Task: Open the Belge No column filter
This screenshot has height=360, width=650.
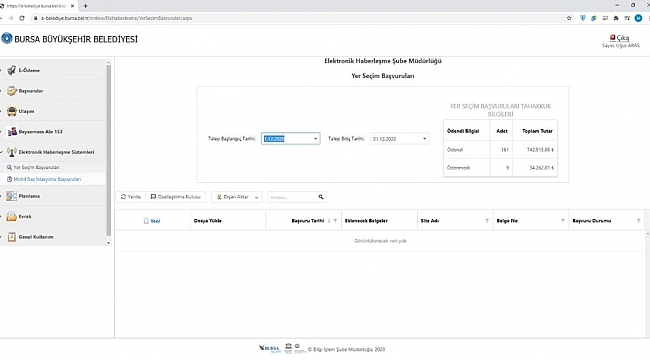Action: (x=563, y=221)
